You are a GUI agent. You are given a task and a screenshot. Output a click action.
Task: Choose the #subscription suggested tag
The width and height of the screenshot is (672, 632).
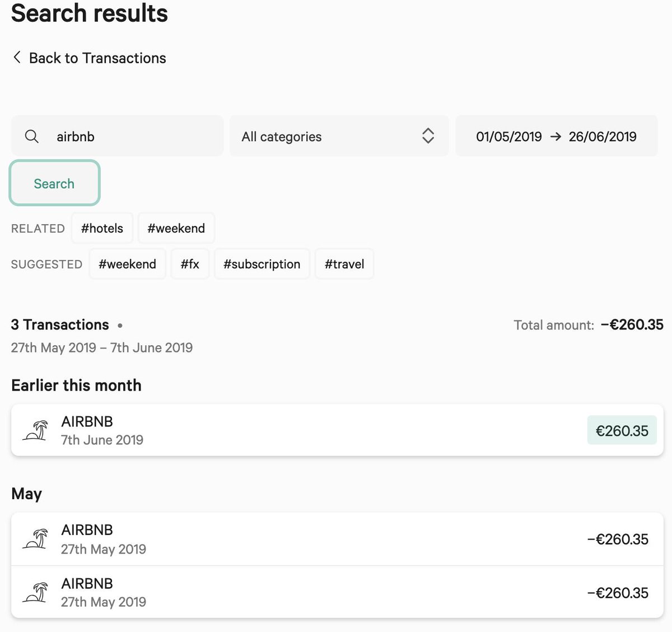pos(262,264)
